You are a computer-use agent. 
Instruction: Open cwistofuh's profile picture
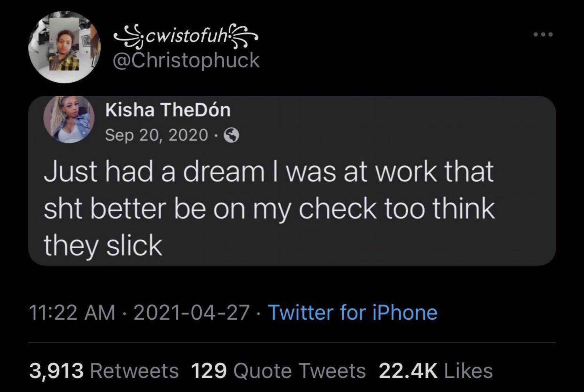click(x=65, y=47)
